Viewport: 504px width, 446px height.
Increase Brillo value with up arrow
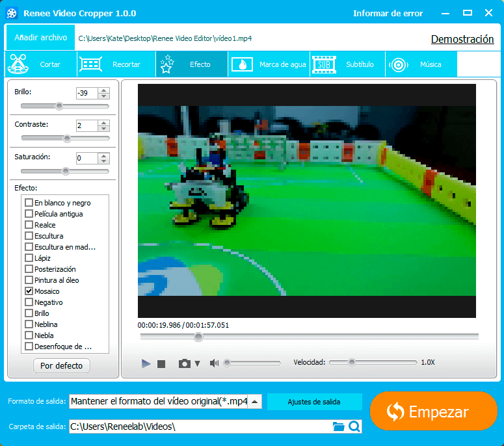coord(103,90)
